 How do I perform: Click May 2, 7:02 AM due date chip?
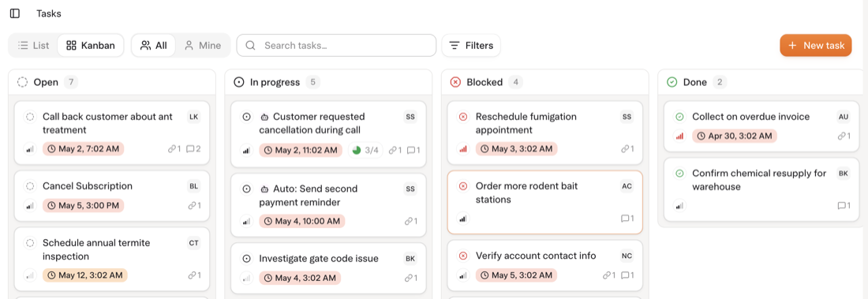[x=83, y=149]
